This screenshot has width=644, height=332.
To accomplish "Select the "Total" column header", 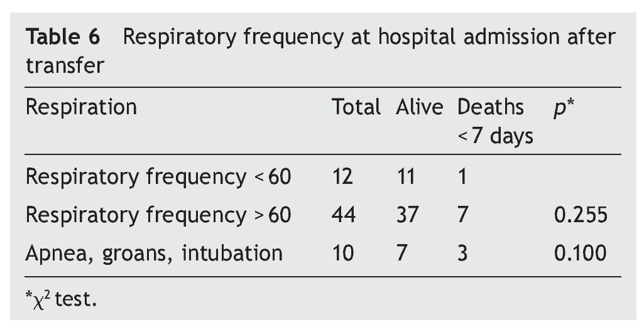I will [356, 107].
